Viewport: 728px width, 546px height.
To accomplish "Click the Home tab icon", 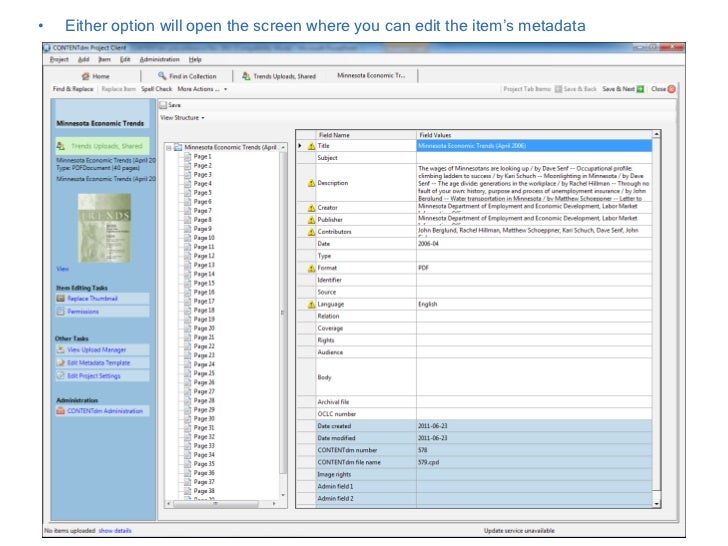I will (85, 76).
